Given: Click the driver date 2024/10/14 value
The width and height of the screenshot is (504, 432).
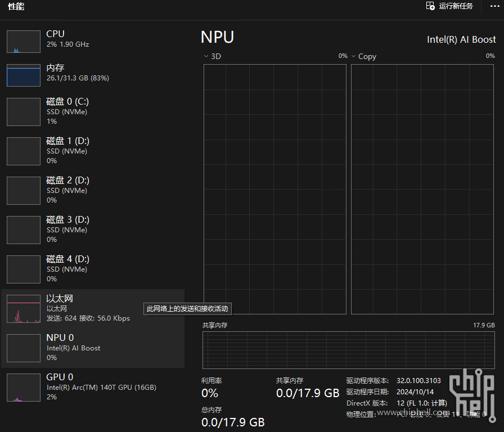Looking at the screenshot, I should tap(415, 392).
